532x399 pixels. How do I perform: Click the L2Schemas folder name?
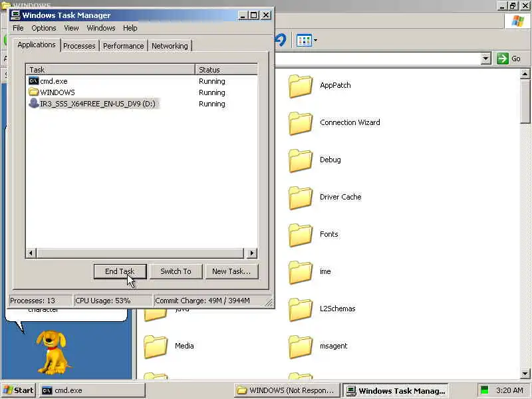click(338, 309)
